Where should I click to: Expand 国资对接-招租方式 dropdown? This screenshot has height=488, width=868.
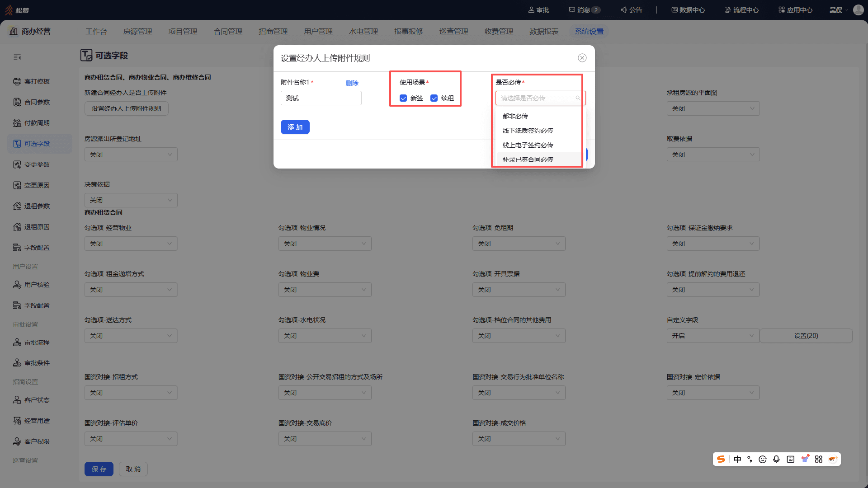131,393
